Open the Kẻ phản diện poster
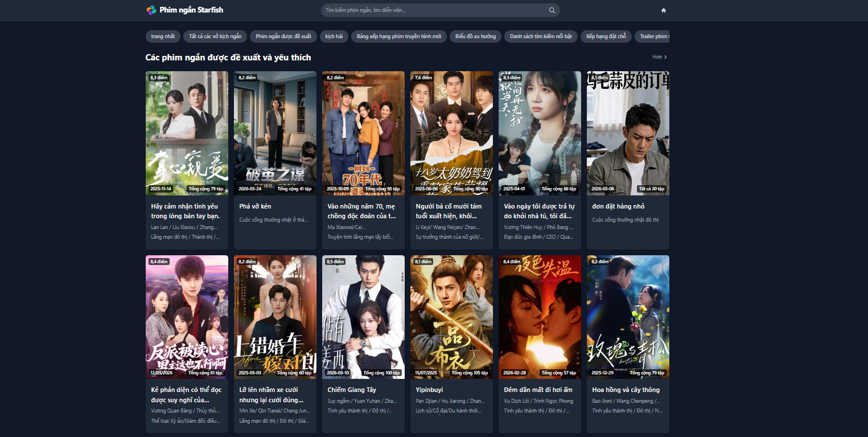The image size is (868, 437). 187,317
